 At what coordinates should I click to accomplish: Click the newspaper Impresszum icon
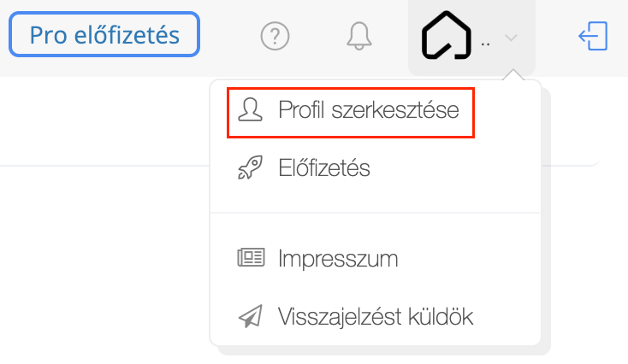point(251,257)
